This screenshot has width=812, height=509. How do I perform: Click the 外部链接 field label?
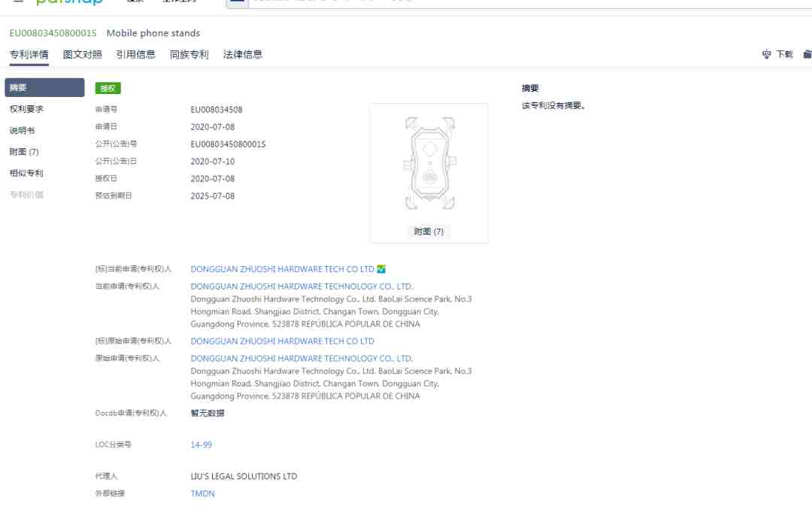(110, 493)
